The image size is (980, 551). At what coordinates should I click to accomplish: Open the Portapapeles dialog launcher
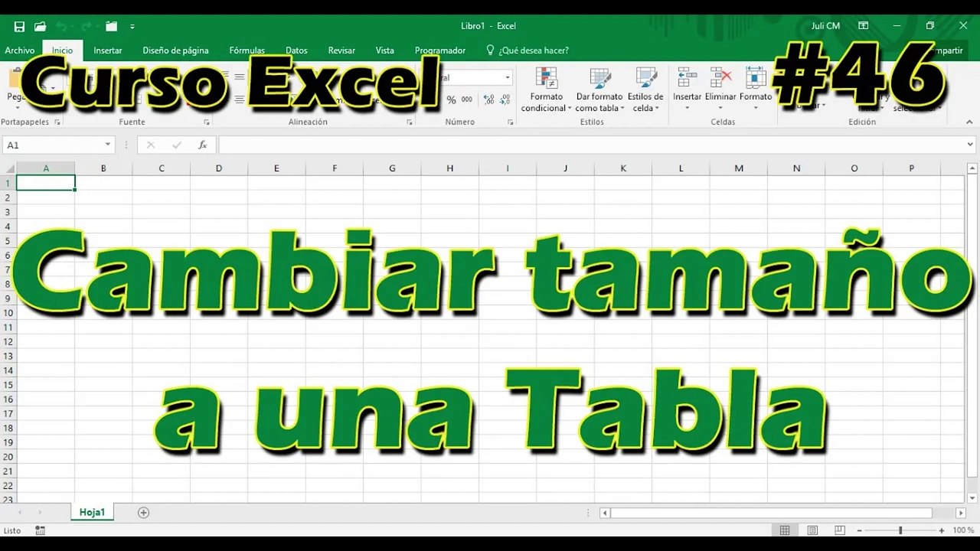[x=57, y=122]
